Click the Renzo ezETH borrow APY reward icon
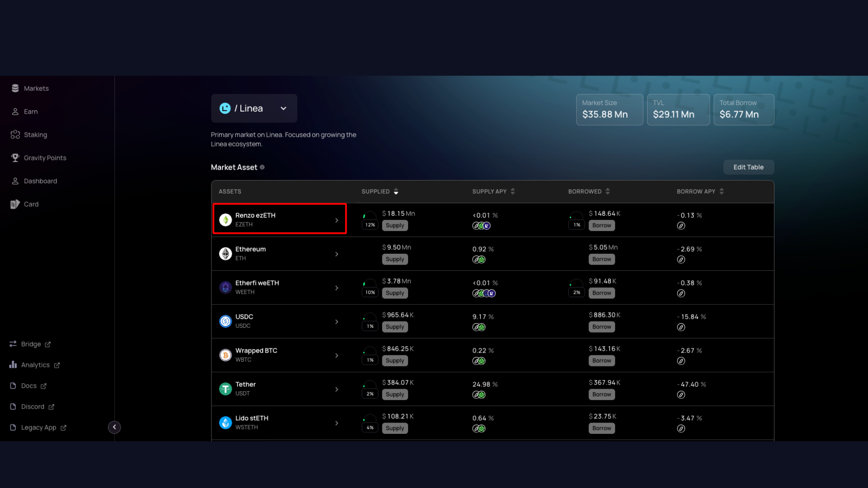This screenshot has width=868, height=488. [681, 226]
